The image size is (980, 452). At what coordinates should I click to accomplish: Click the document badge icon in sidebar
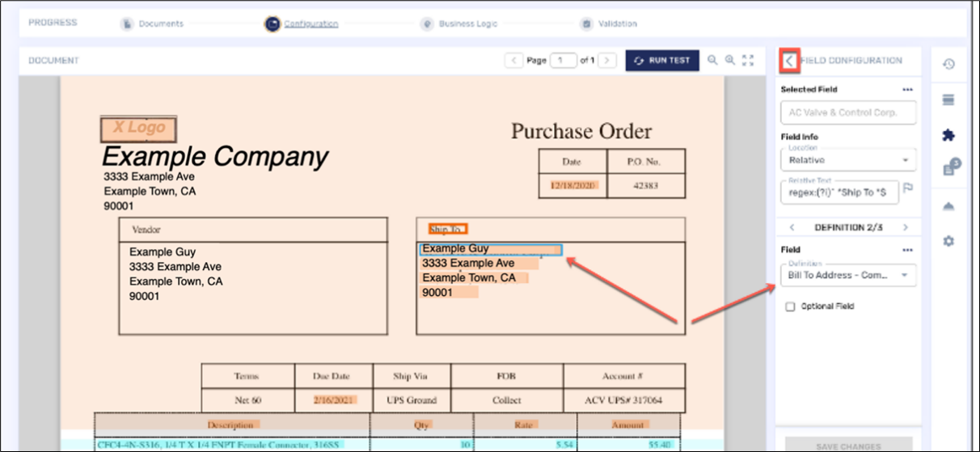(949, 169)
